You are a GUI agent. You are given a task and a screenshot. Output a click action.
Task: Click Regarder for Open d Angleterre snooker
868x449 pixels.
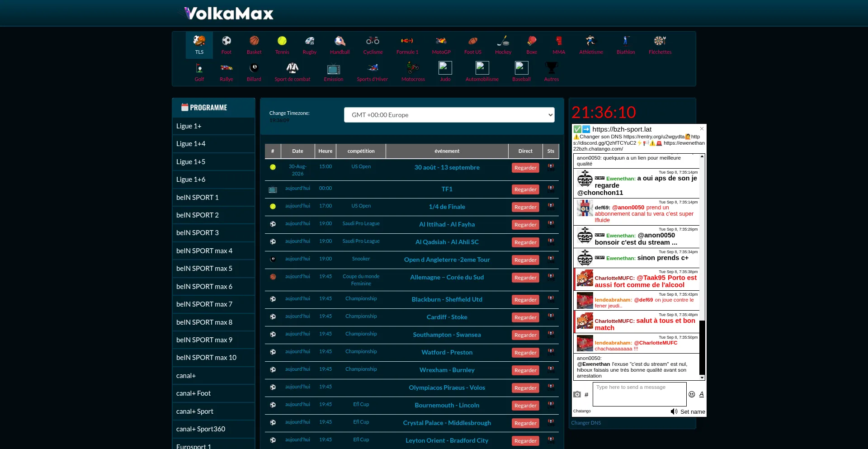tap(525, 260)
